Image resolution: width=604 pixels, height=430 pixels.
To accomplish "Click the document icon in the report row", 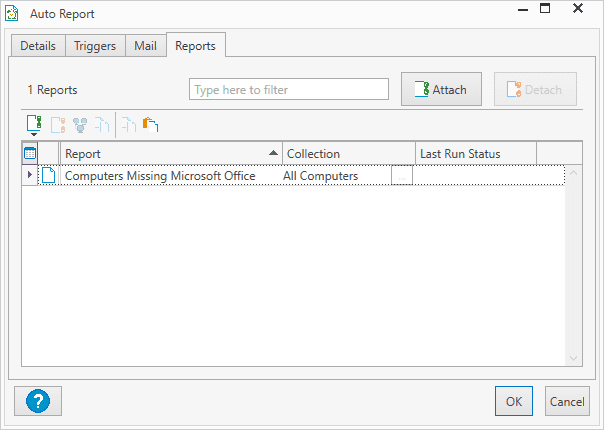I will tap(49, 175).
